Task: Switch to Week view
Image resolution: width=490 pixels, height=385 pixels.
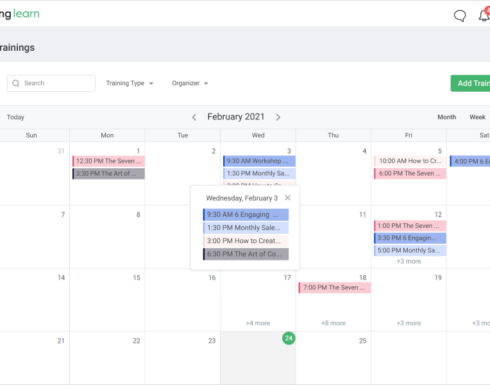Action: coord(477,117)
